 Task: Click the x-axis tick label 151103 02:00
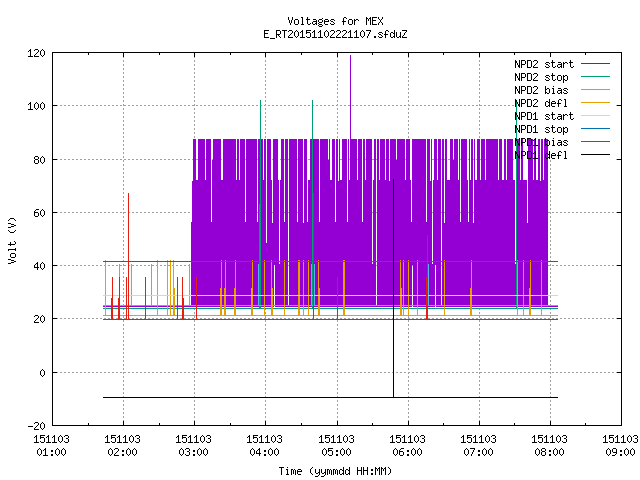click(x=122, y=446)
